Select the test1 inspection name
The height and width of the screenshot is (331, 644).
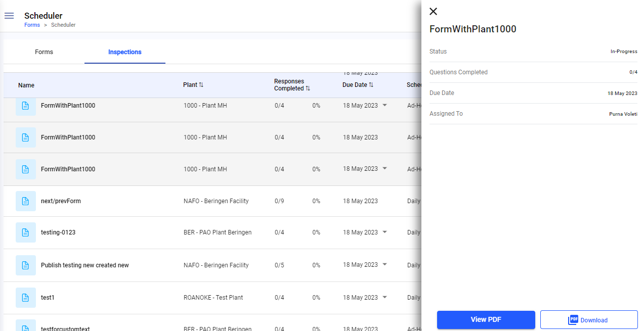(x=48, y=298)
